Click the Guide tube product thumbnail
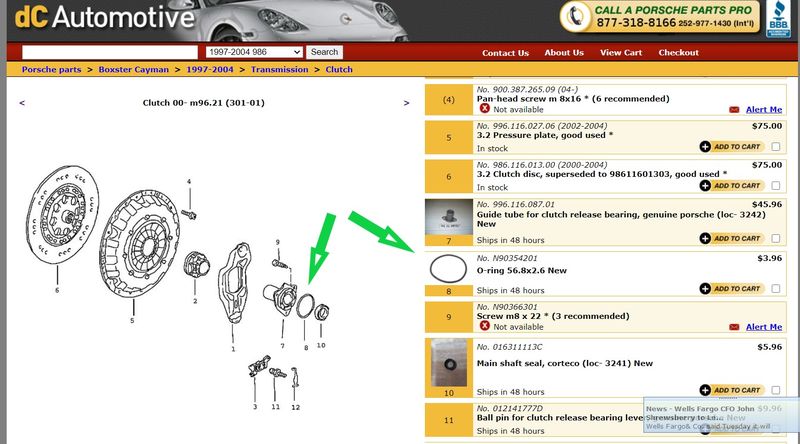This screenshot has width=800, height=444. [x=449, y=218]
